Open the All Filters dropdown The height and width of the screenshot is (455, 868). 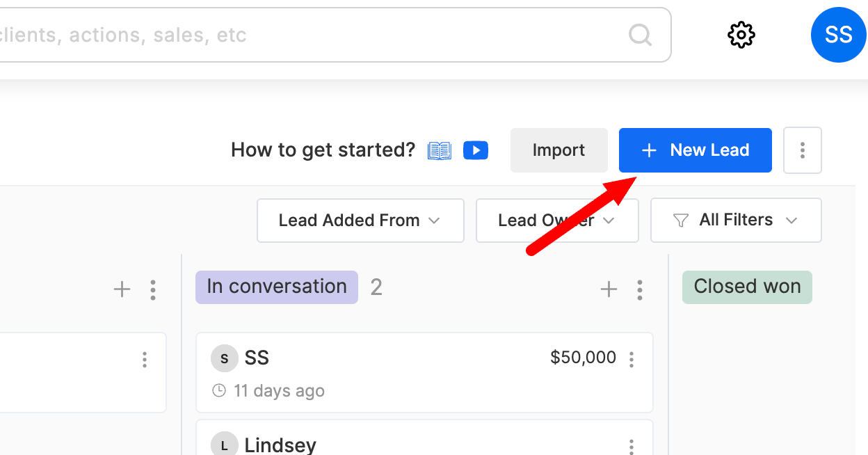tap(736, 221)
